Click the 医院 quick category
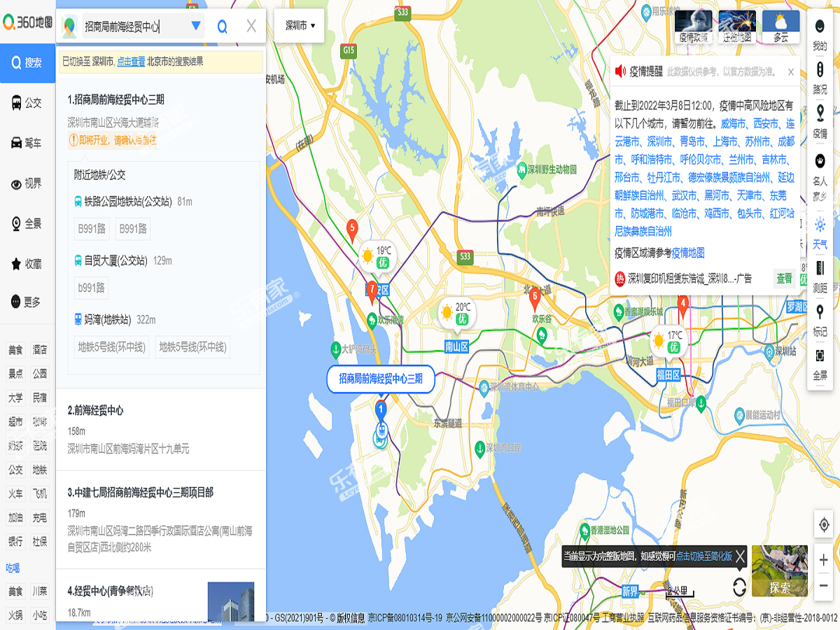Viewport: 840px width, 630px height. pos(40,445)
